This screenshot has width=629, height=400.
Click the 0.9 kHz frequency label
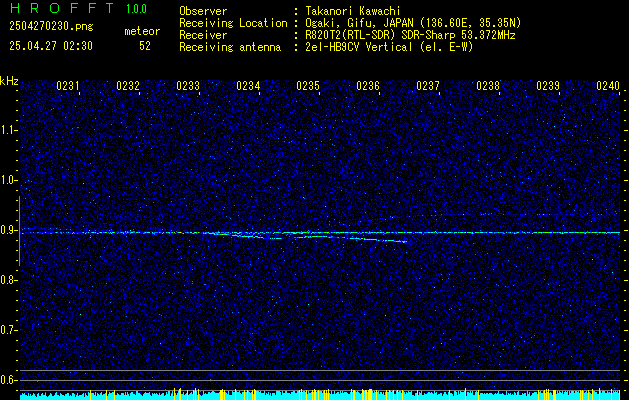pos(8,230)
